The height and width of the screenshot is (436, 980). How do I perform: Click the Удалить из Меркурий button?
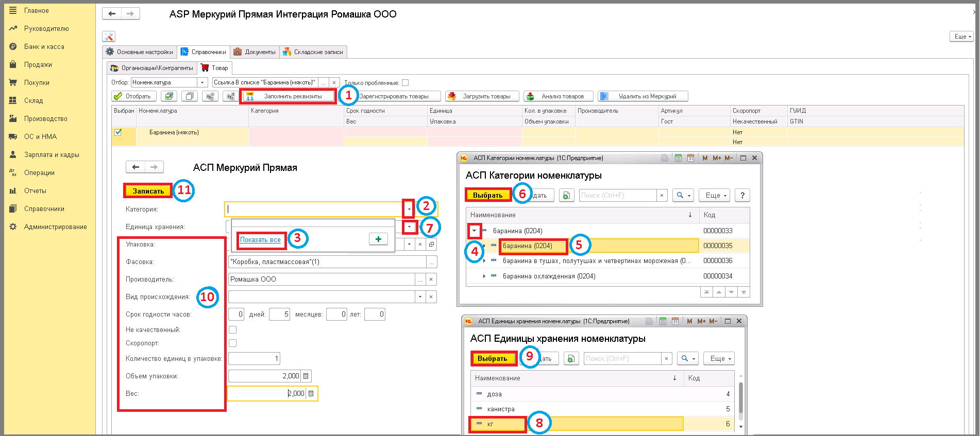coord(643,96)
